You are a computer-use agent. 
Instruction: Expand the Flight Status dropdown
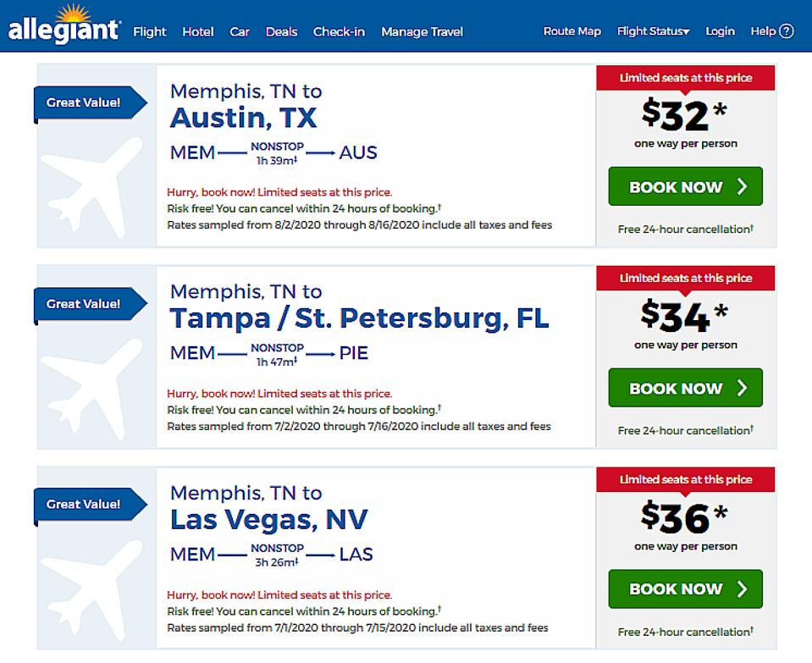pyautogui.click(x=653, y=31)
